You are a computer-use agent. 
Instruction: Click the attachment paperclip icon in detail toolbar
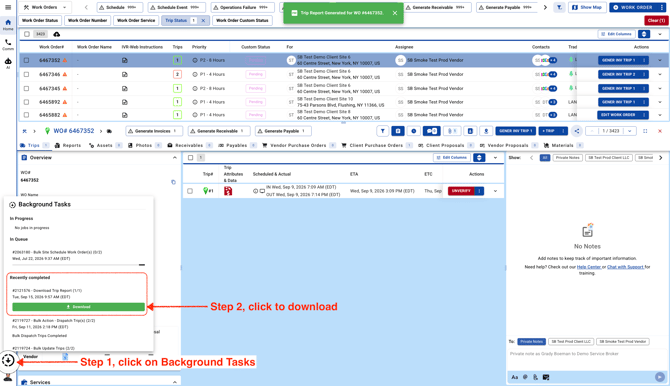(x=452, y=131)
